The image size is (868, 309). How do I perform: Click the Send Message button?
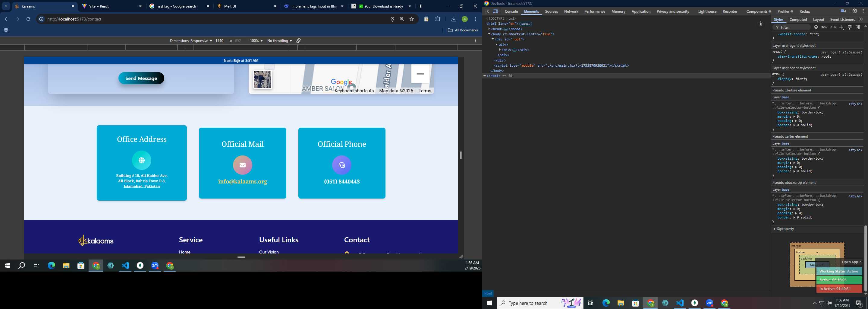coord(141,78)
